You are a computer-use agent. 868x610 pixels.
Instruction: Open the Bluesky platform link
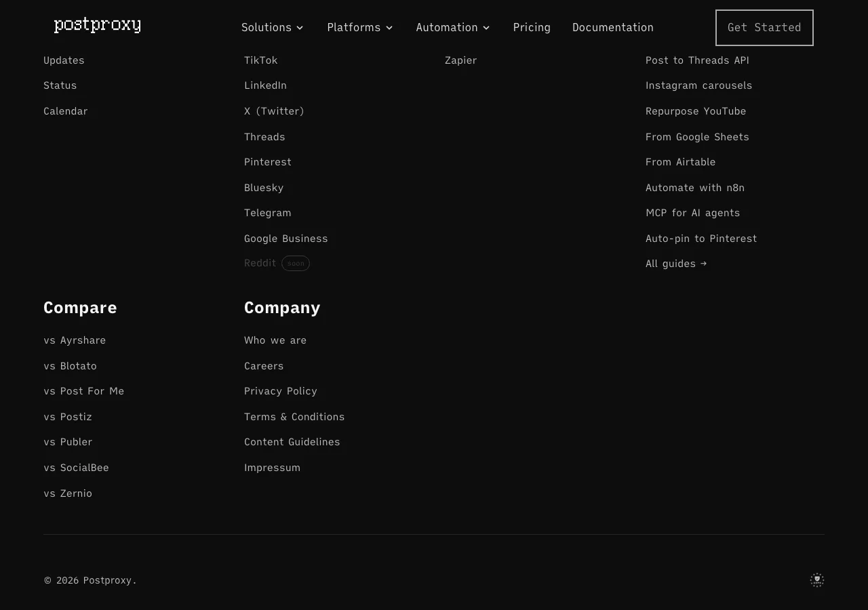[x=264, y=188]
